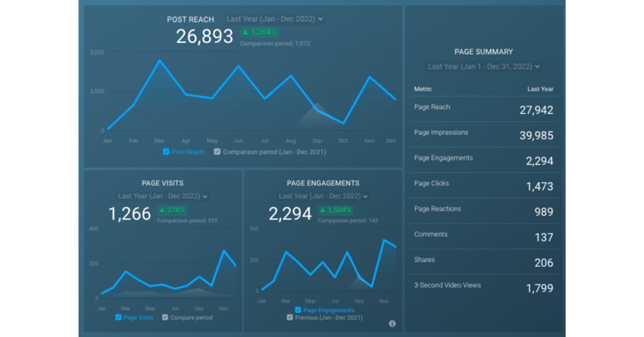Click the Mar label on Post Reach axis
Viewport: 644px width, 337px height.
[x=160, y=141]
